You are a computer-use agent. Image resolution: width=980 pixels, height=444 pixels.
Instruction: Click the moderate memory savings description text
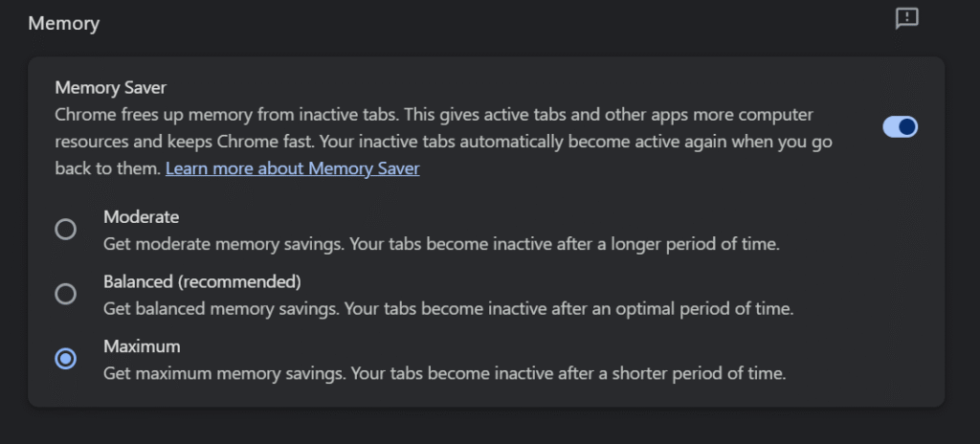point(441,244)
